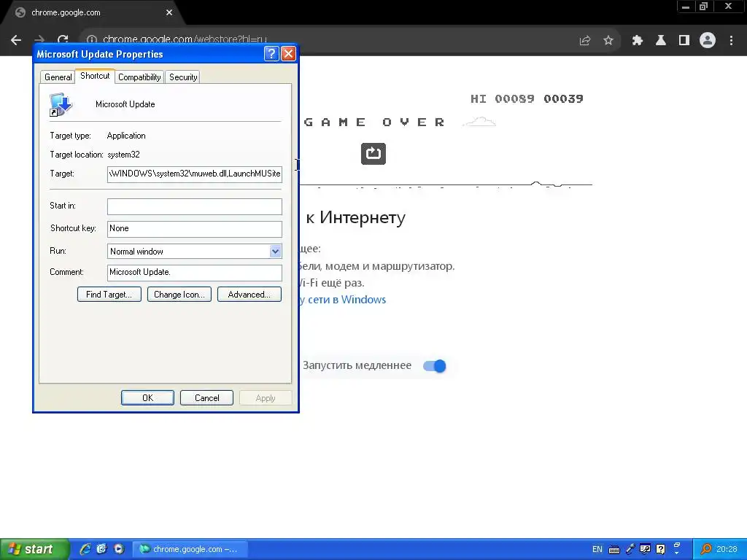Click the GAME OVER text
This screenshot has height=560, width=747.
click(x=374, y=122)
